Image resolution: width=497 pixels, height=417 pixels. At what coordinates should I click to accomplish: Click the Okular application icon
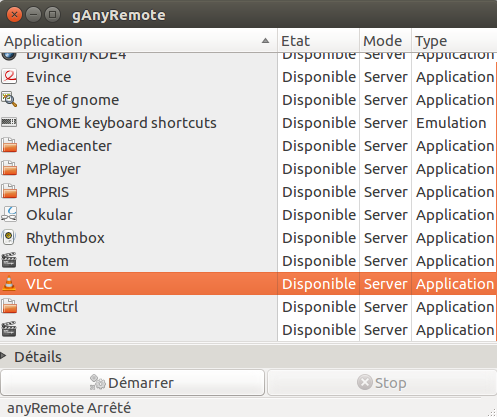pyautogui.click(x=9, y=215)
